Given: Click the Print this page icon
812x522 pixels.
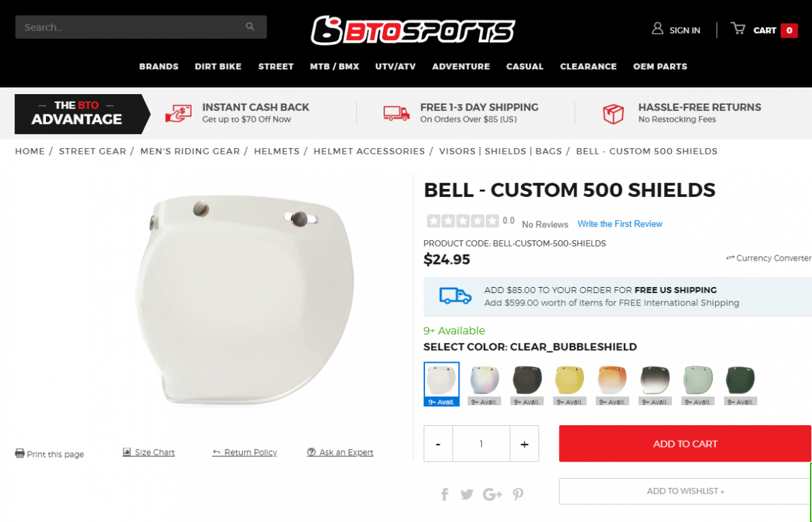Looking at the screenshot, I should click(20, 453).
